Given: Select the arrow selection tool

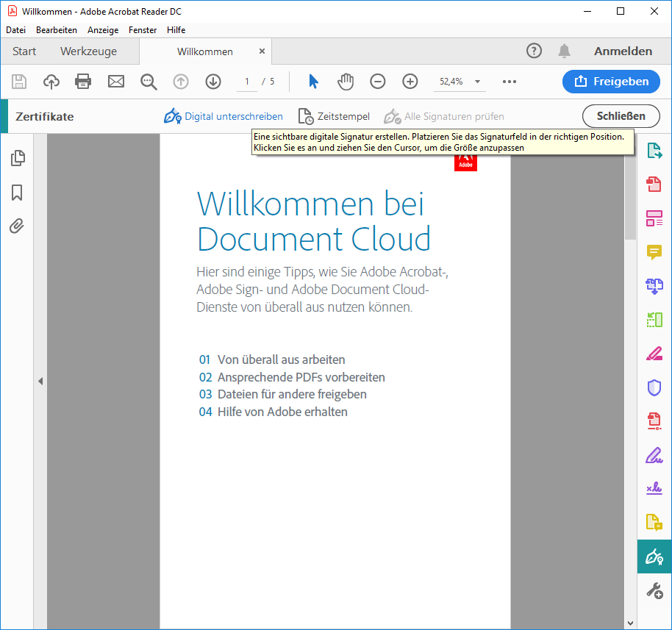Looking at the screenshot, I should (313, 82).
